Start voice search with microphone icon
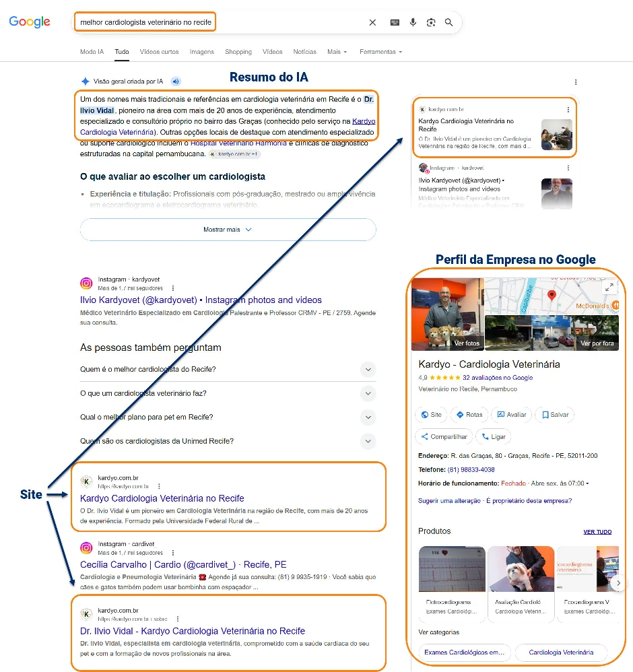 point(413,22)
